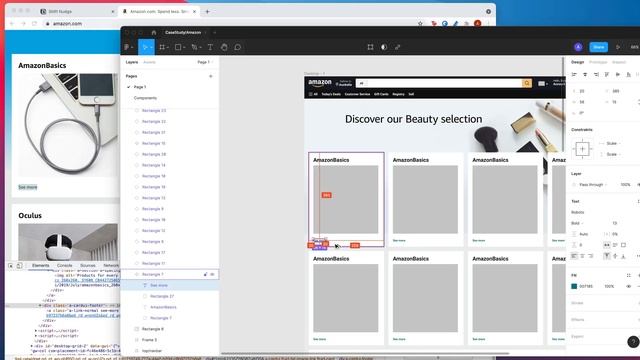Screen dimensions: 640x360
Task: Click the text Align top vertical icon
Action: tap(607, 256)
